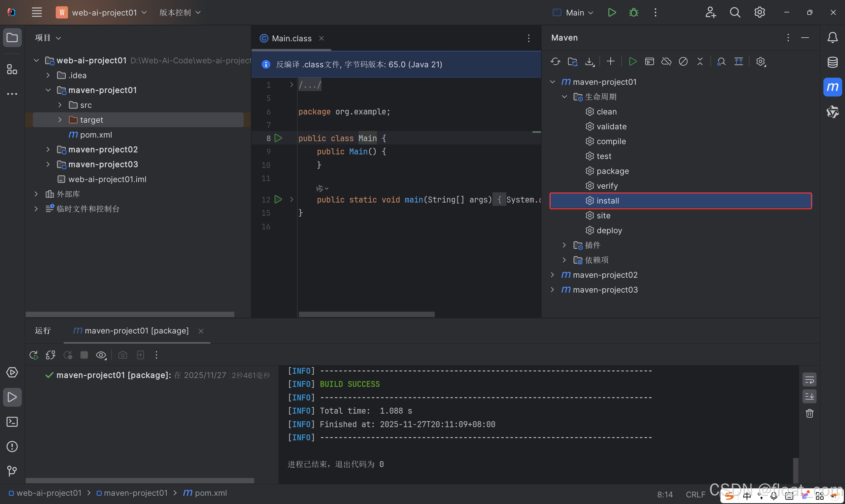
Task: Click the Maven download sources icon
Action: click(x=590, y=61)
